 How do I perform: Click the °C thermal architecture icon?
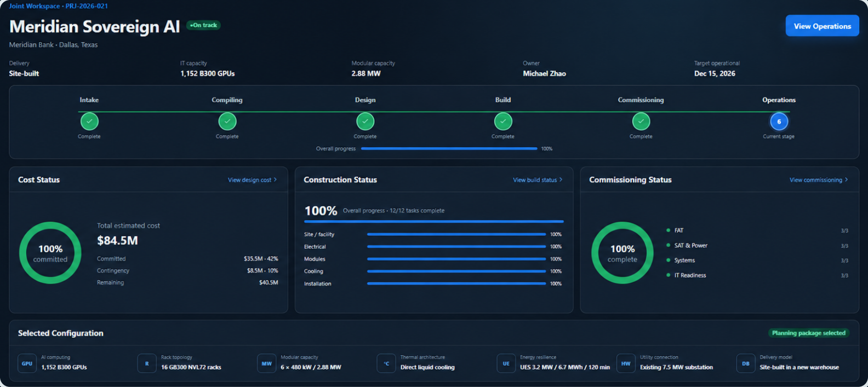coord(386,363)
